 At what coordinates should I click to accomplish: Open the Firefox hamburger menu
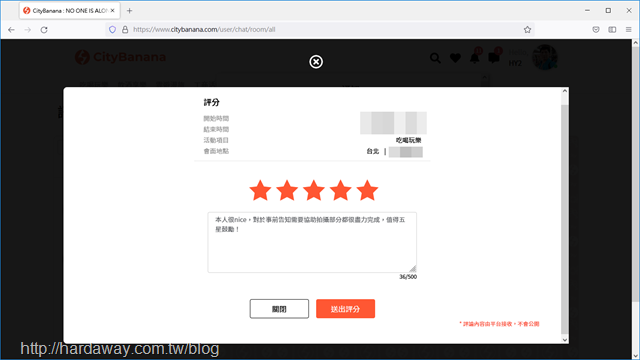point(629,29)
